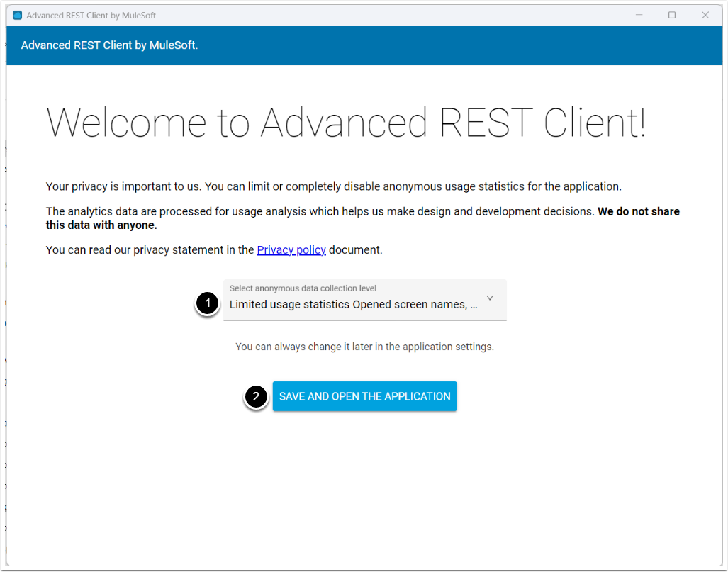Image resolution: width=728 pixels, height=572 pixels.
Task: Click the Advanced REST Client title bar app icon
Action: click(x=18, y=16)
